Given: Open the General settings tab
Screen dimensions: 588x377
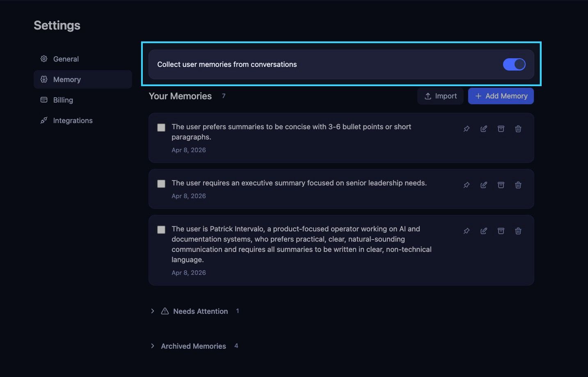Looking at the screenshot, I should (82, 59).
